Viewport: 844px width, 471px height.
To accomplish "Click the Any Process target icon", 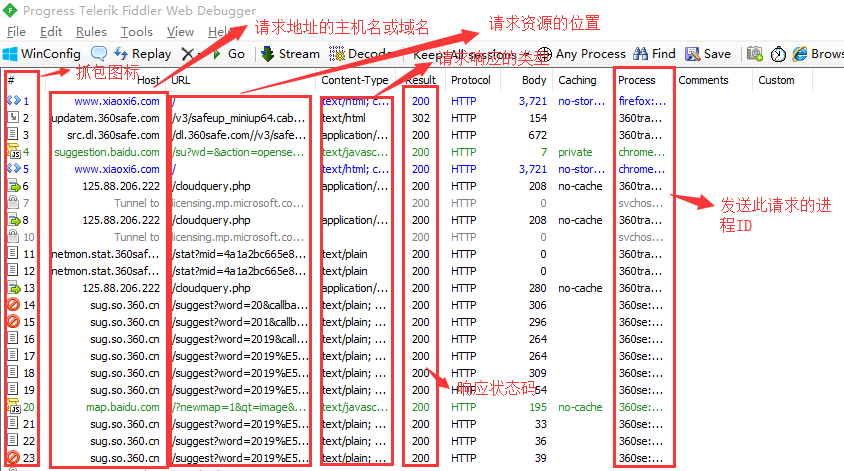I will pos(544,54).
